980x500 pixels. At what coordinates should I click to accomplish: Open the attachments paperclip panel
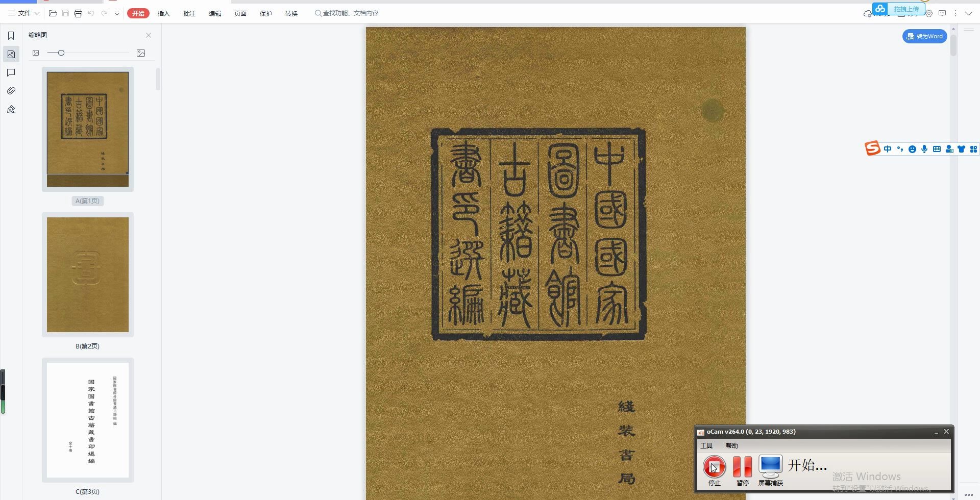pos(11,91)
